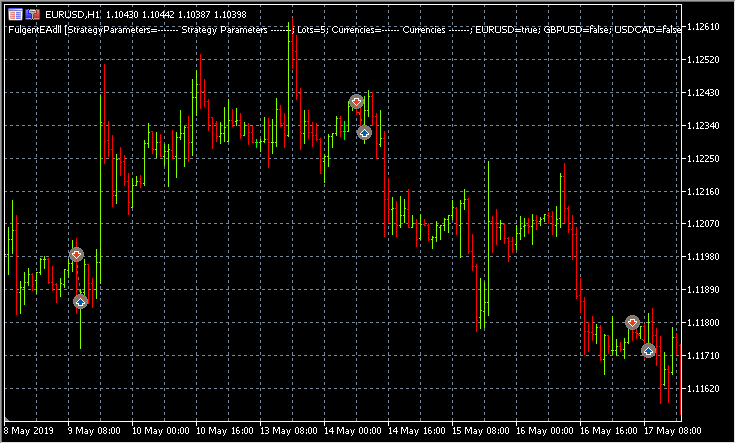Click the 1.11980 price axis label
This screenshot has width=736, height=444.
click(x=708, y=257)
